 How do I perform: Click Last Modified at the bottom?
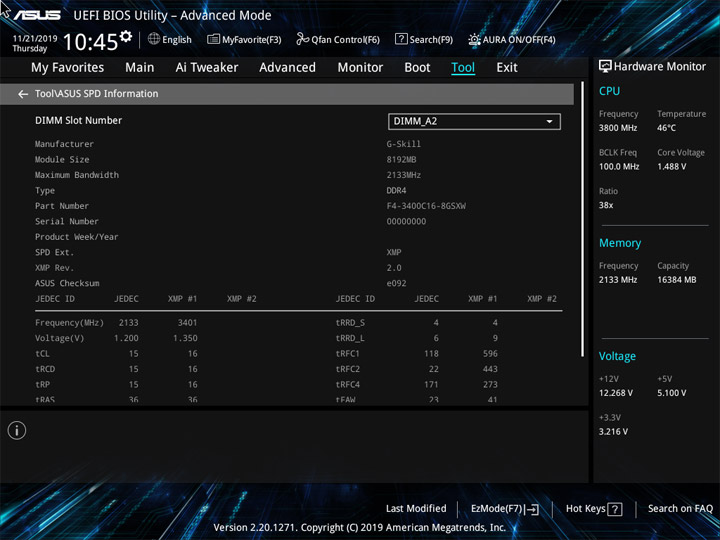[416, 508]
